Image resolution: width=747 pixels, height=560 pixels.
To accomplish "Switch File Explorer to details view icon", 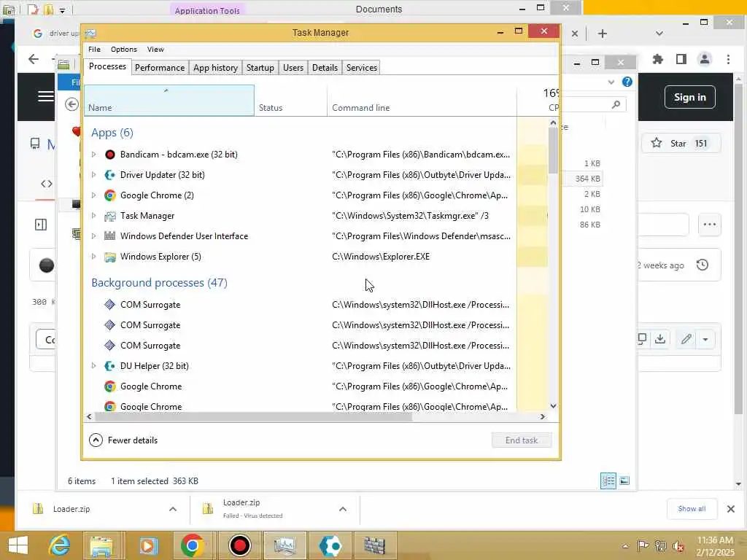I will point(608,481).
